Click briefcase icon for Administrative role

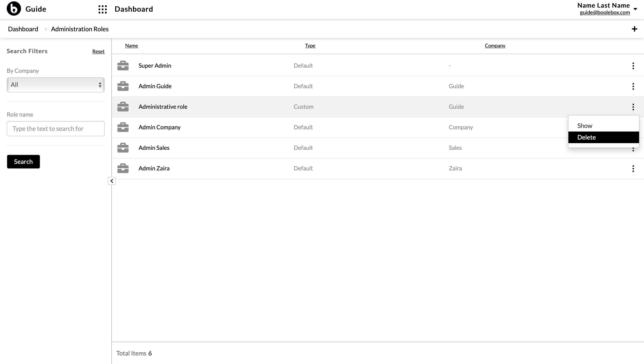click(x=123, y=107)
